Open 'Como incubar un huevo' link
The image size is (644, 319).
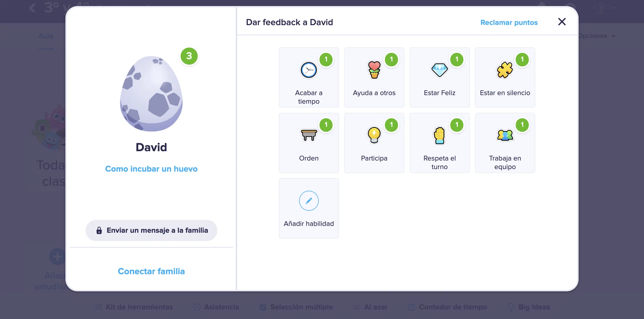point(151,169)
